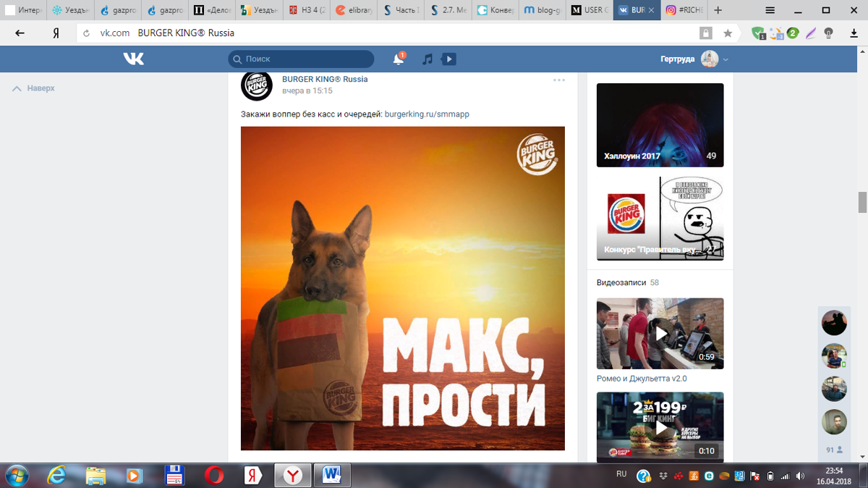Play the Ромео и Джульетта v2.0 video
This screenshot has height=488, width=868.
click(660, 334)
